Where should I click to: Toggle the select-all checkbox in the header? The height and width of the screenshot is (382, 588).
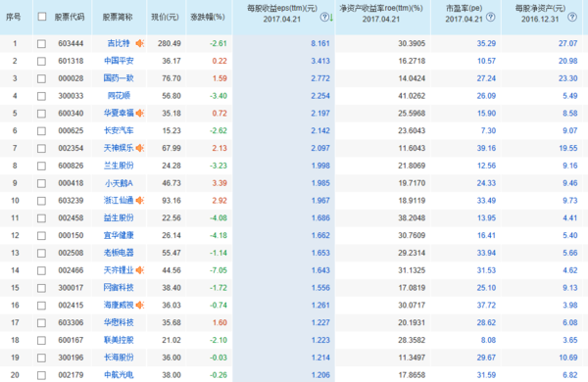[42, 17]
